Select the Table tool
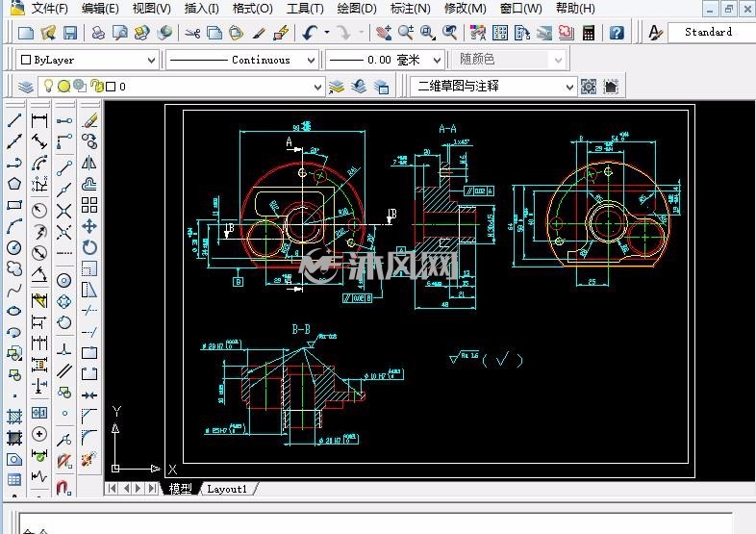Image resolution: width=756 pixels, height=534 pixels. click(14, 480)
